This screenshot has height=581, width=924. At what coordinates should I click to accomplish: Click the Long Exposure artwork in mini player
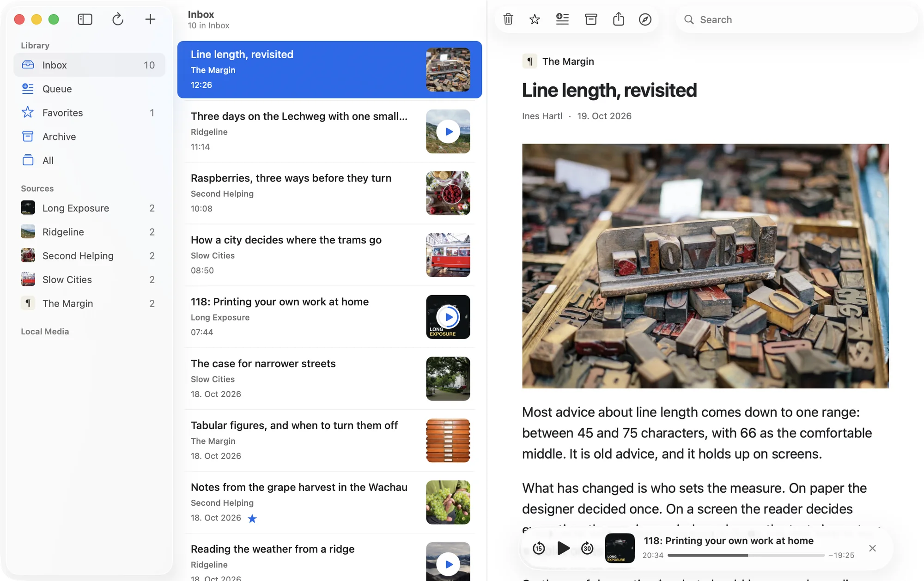pos(620,548)
